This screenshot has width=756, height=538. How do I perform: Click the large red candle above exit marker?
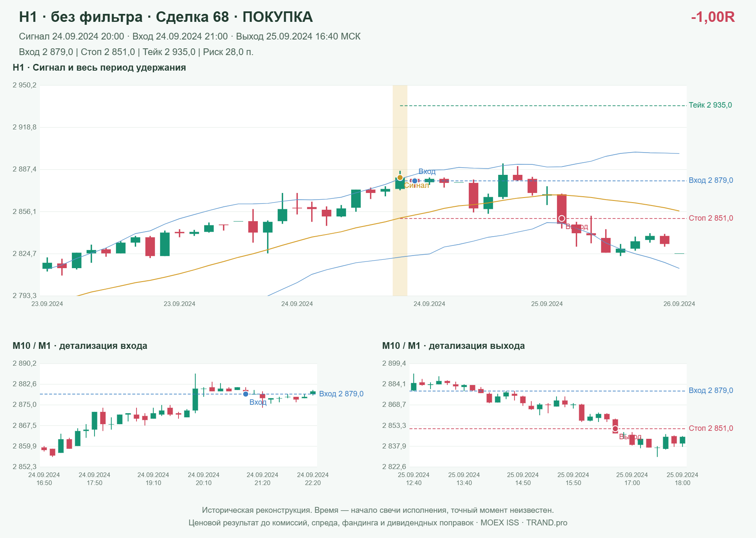tap(562, 209)
